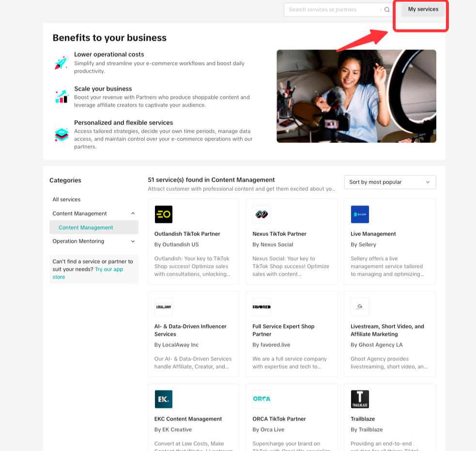Open Livestream, Short Video, and Affiliate Marketing
Viewport: 476px width, 451px height.
click(x=387, y=330)
